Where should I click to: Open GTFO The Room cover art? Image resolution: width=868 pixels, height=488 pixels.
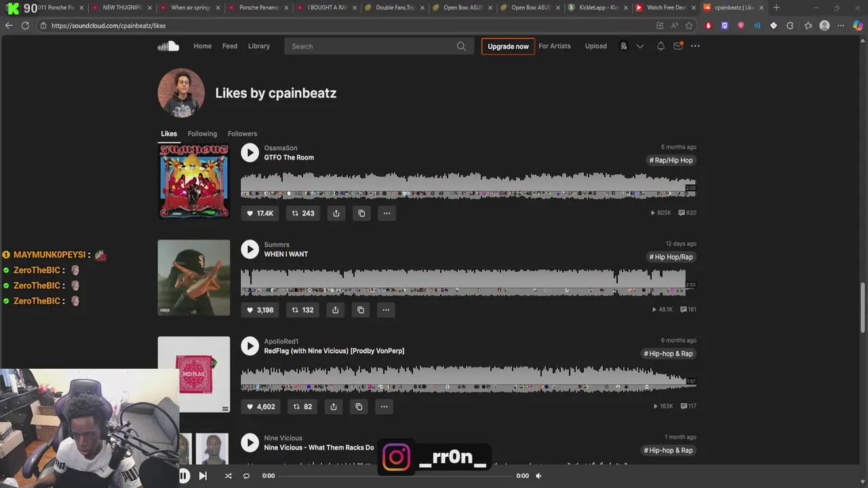[x=194, y=181]
